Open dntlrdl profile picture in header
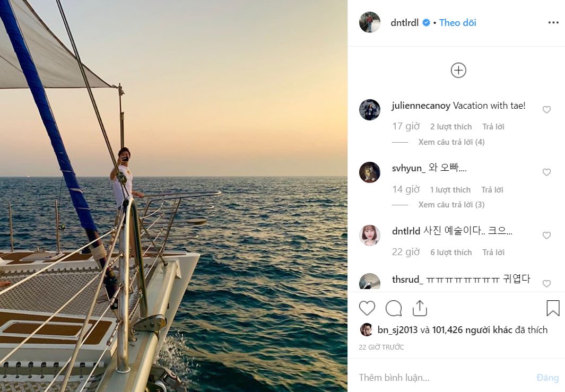 [370, 22]
